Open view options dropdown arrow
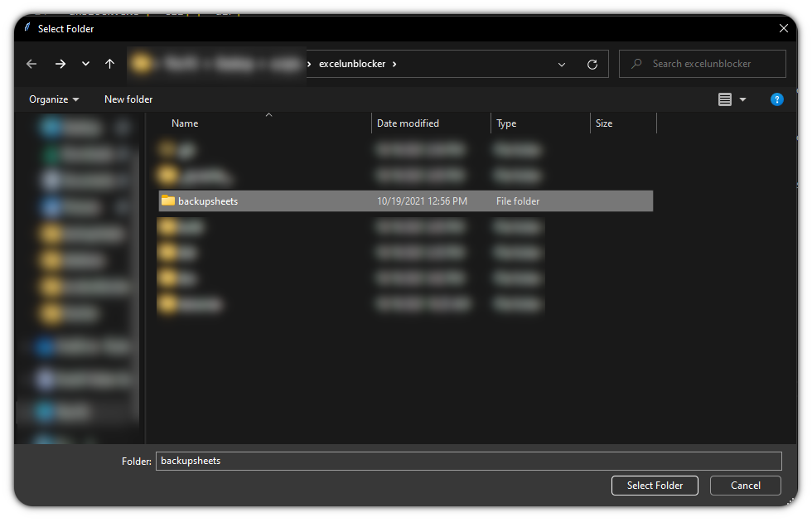The width and height of the screenshot is (812, 527). coord(742,99)
